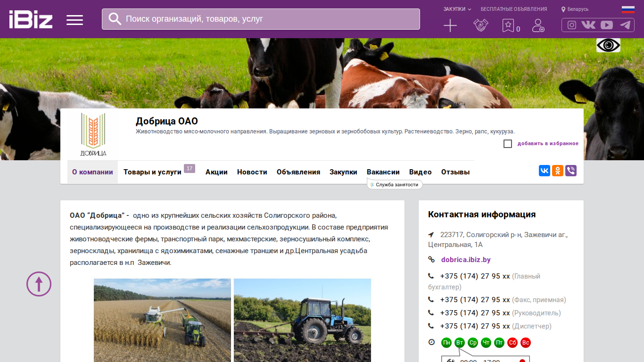Click the Добрица company logo
644x362 pixels.
click(x=93, y=134)
